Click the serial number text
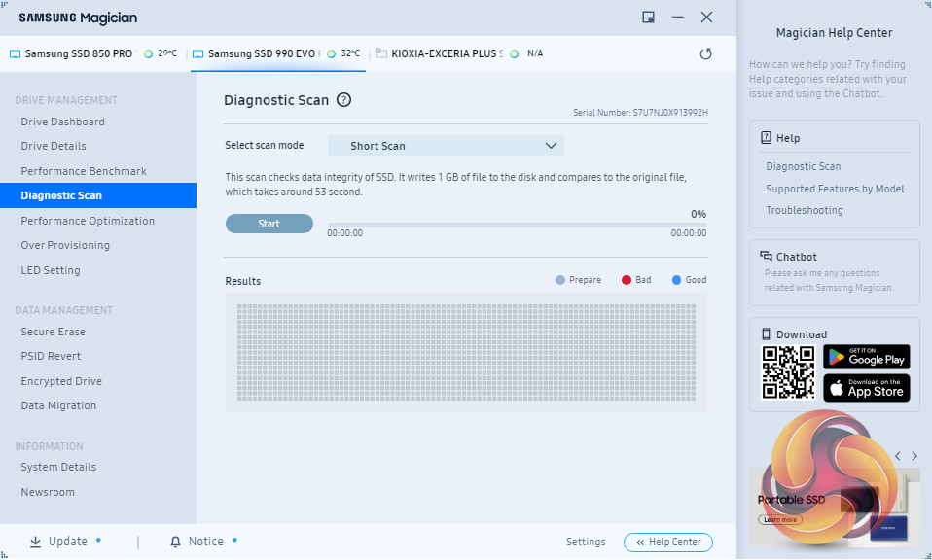This screenshot has width=932, height=560. point(640,112)
